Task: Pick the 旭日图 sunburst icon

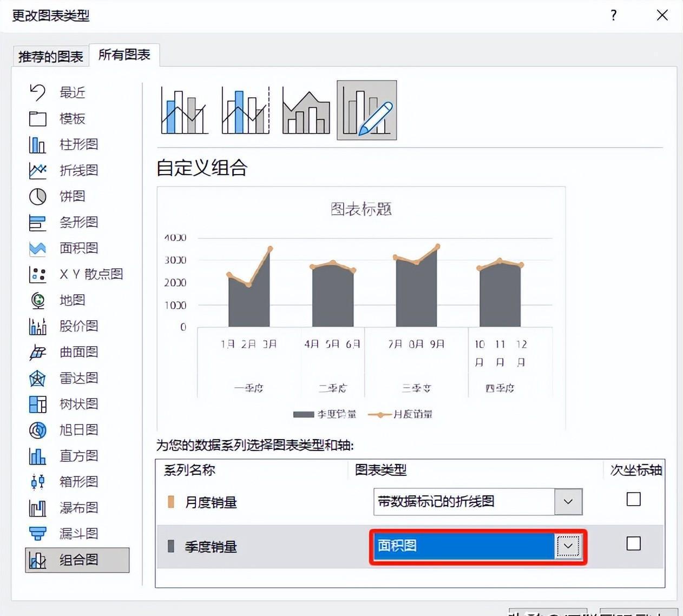Action: [37, 430]
